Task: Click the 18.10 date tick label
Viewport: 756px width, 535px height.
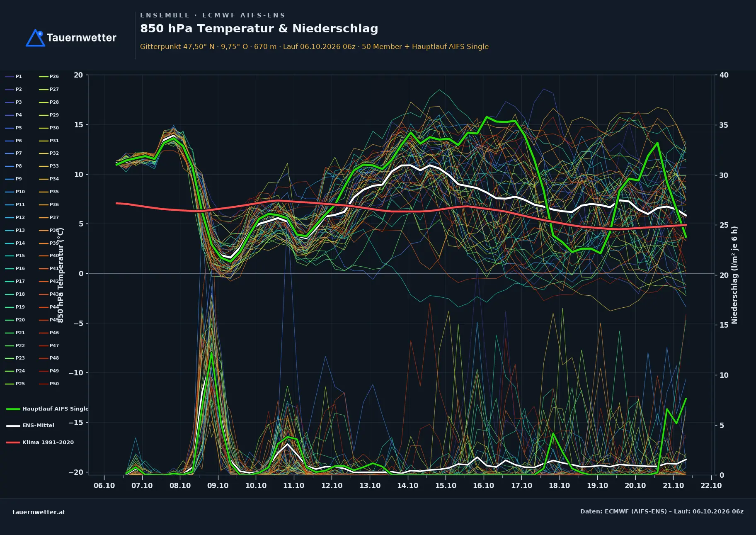Action: (x=560, y=485)
